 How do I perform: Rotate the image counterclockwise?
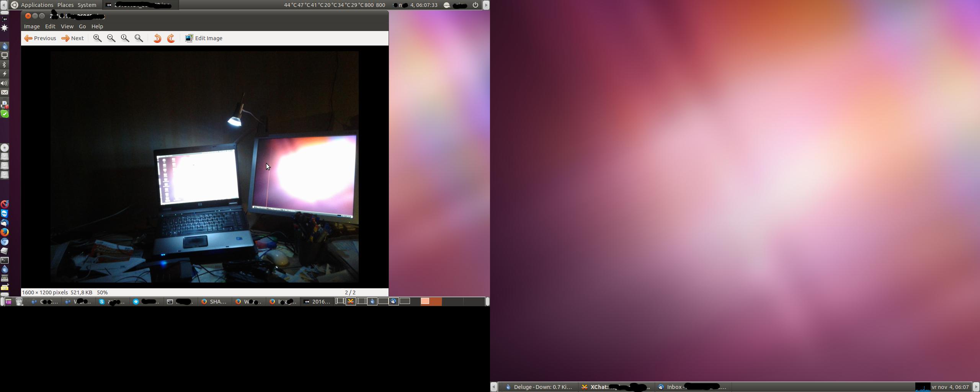tap(157, 38)
